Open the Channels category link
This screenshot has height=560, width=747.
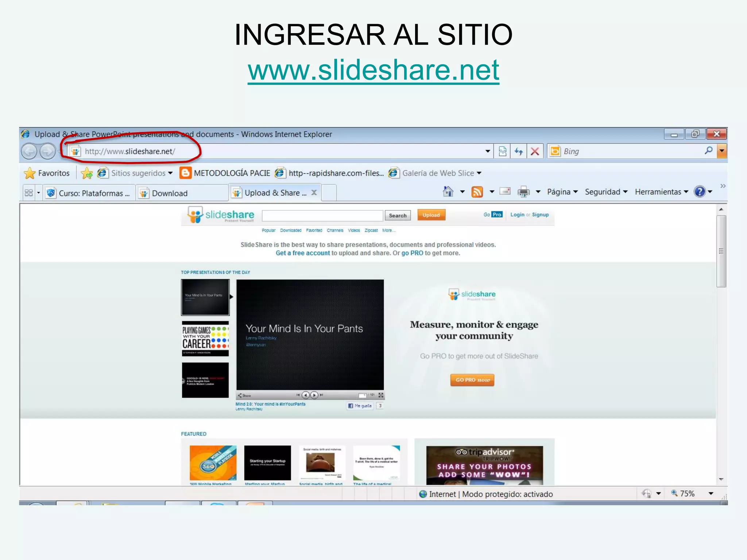tap(335, 230)
